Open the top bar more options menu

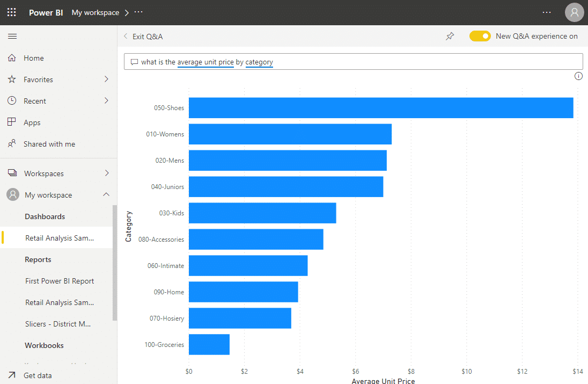547,12
